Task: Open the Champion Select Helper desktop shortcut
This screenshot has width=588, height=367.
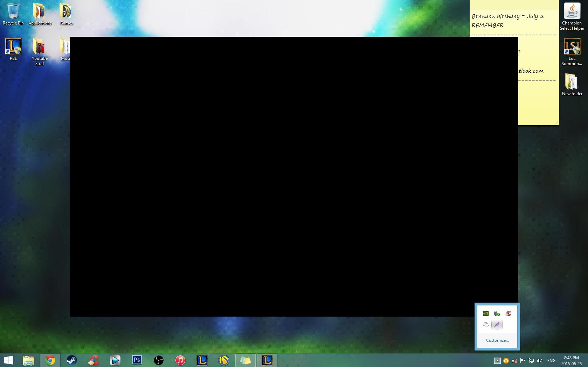Action: (x=572, y=10)
